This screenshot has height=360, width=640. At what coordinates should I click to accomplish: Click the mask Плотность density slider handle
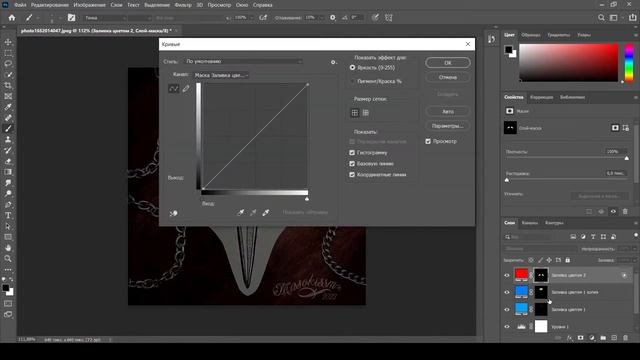pyautogui.click(x=627, y=158)
